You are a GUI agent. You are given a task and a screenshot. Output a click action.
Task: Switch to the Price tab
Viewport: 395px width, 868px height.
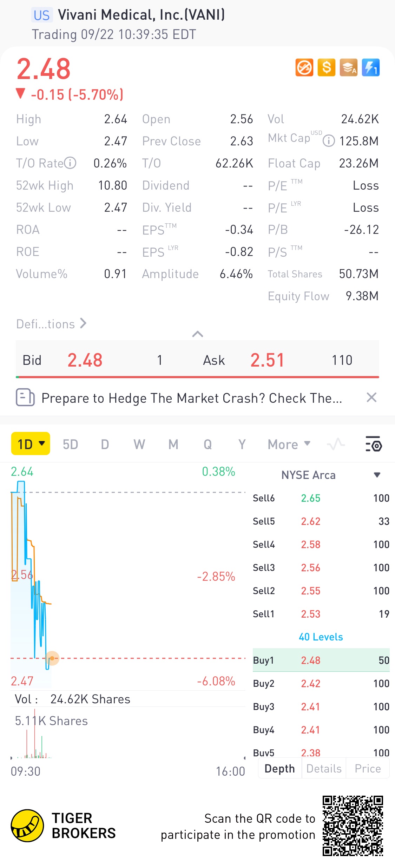click(x=368, y=769)
